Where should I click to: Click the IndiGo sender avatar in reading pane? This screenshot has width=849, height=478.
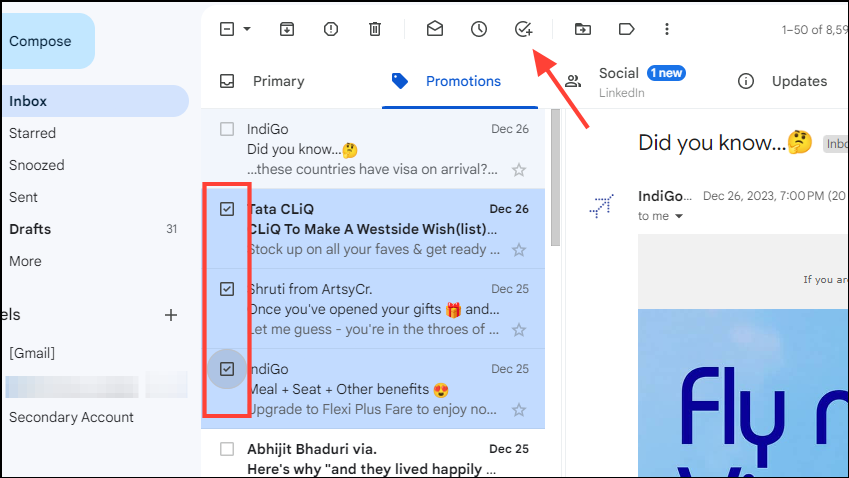[x=602, y=206]
